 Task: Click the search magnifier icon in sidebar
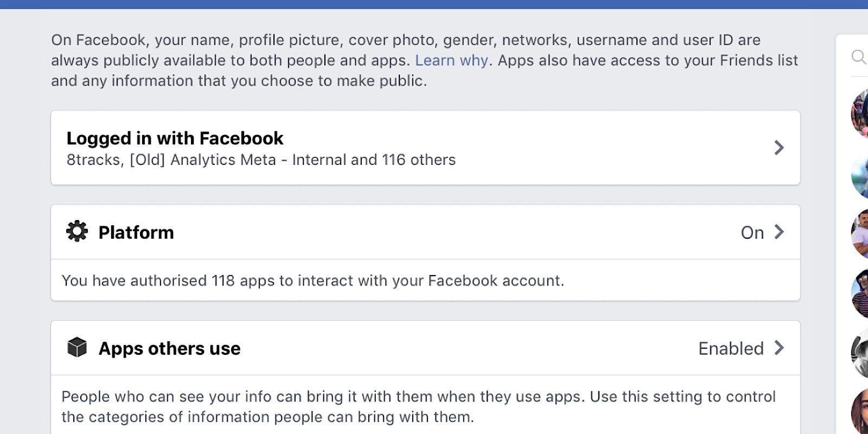click(x=859, y=56)
